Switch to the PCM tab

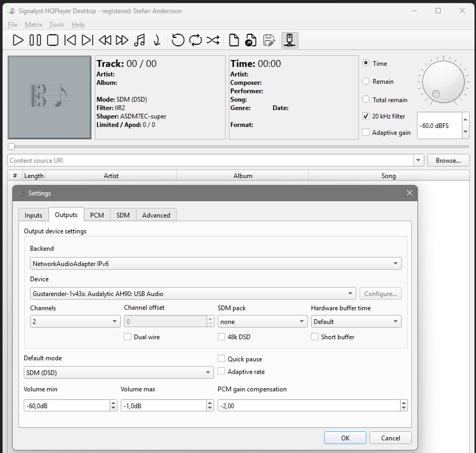tap(97, 215)
